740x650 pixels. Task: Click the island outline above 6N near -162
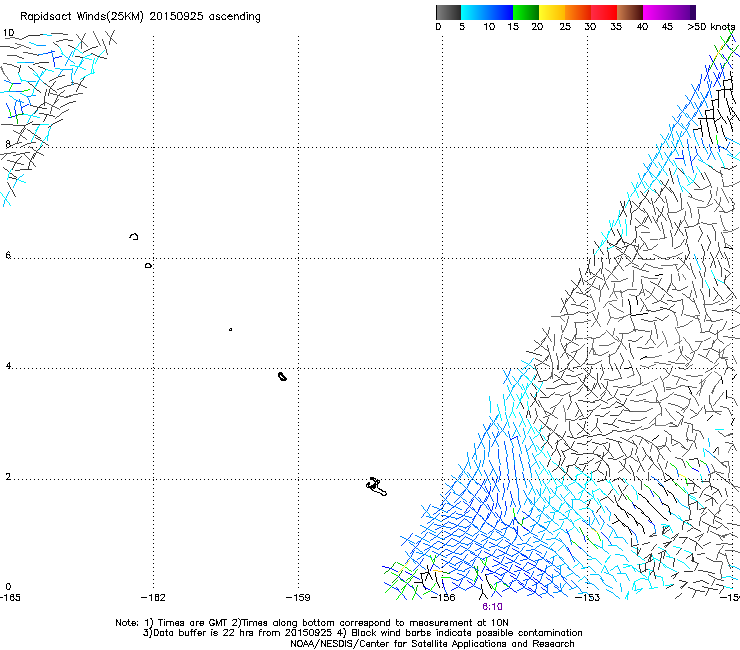click(x=134, y=236)
